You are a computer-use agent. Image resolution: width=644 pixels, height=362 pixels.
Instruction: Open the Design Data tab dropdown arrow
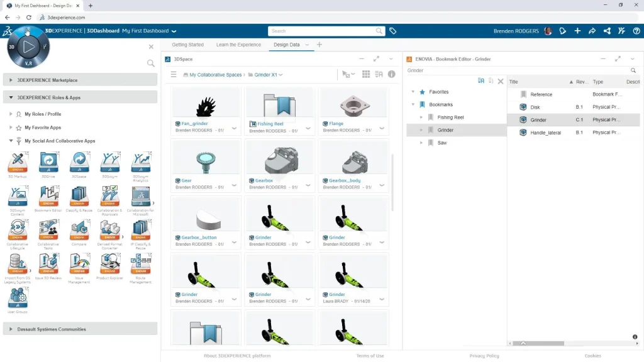307,45
